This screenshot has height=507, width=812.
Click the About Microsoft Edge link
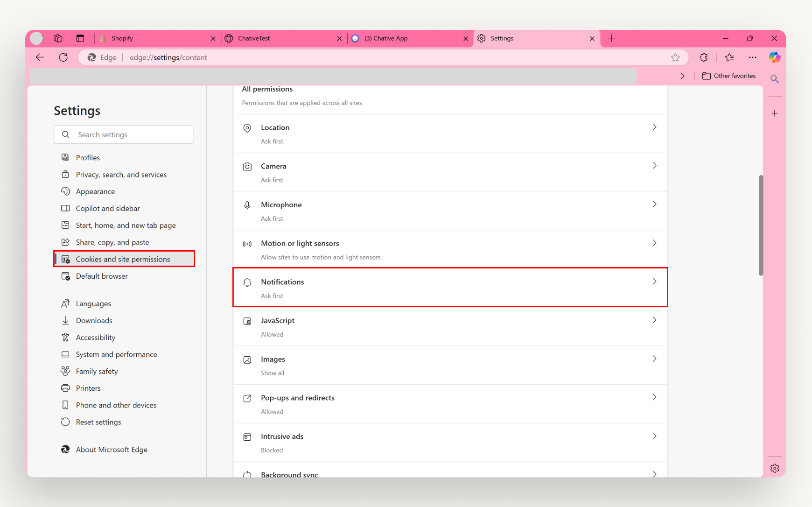click(111, 449)
